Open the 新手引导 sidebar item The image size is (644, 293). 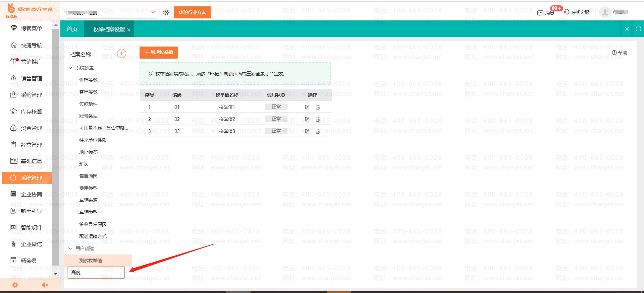click(x=26, y=211)
